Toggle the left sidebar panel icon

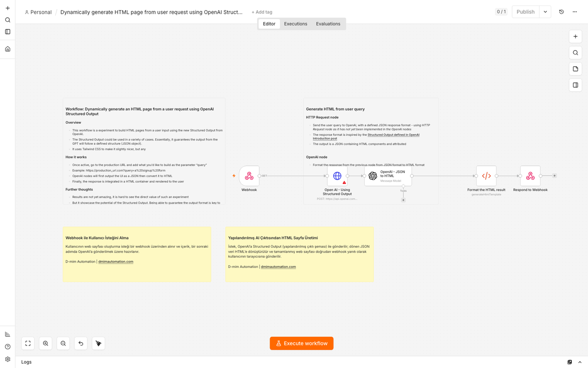click(x=7, y=32)
